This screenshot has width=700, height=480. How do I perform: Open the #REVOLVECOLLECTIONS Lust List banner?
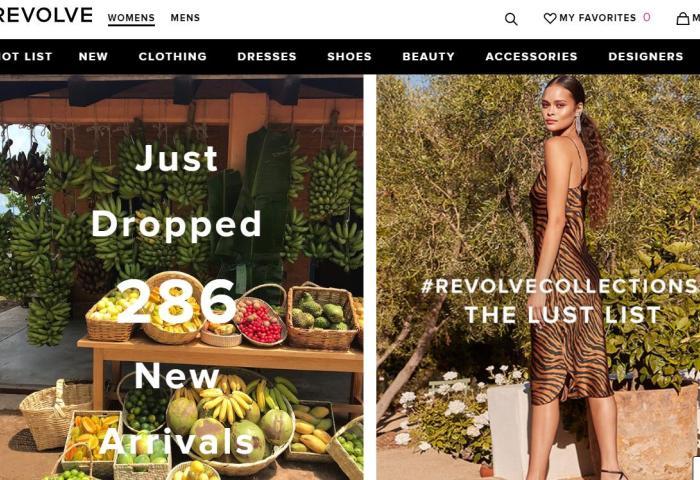point(538,277)
